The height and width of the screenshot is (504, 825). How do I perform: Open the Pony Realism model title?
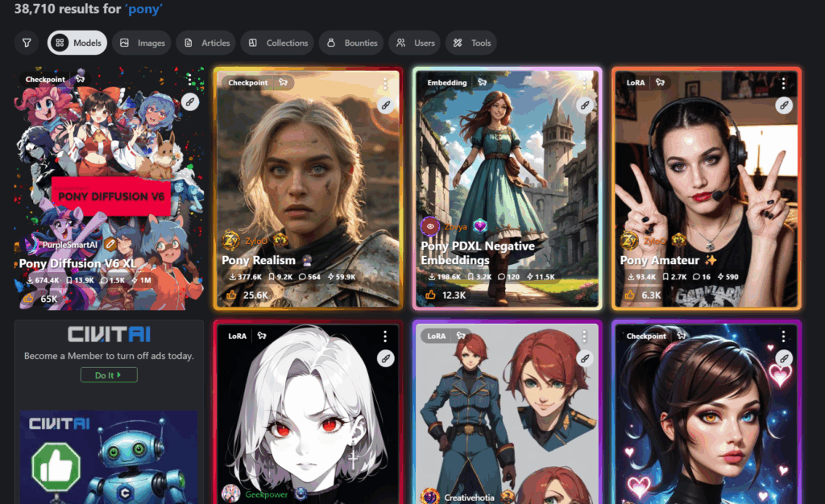point(259,260)
